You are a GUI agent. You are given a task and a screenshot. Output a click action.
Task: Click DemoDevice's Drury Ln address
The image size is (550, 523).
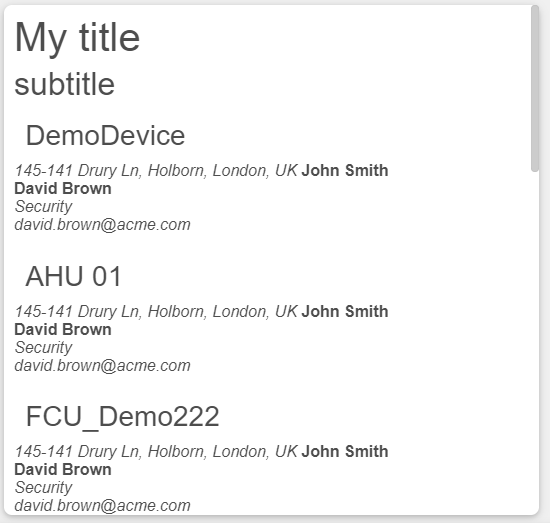pos(156,171)
